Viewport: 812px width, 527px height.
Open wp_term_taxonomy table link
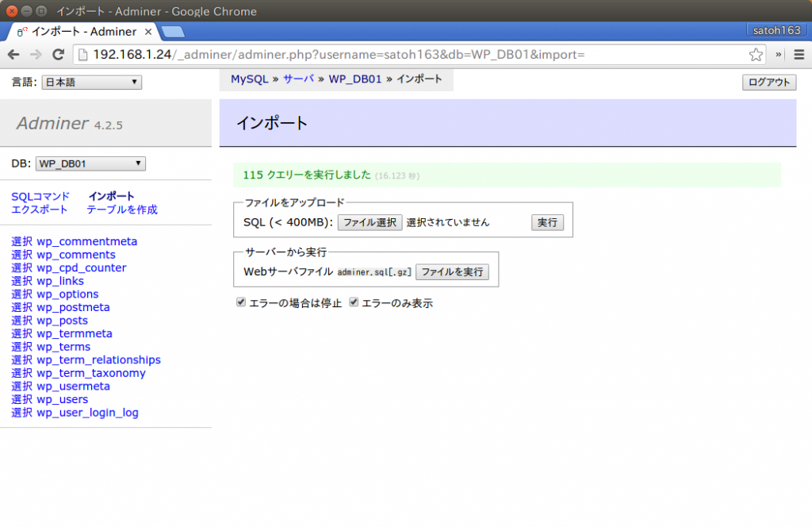pyautogui.click(x=91, y=373)
